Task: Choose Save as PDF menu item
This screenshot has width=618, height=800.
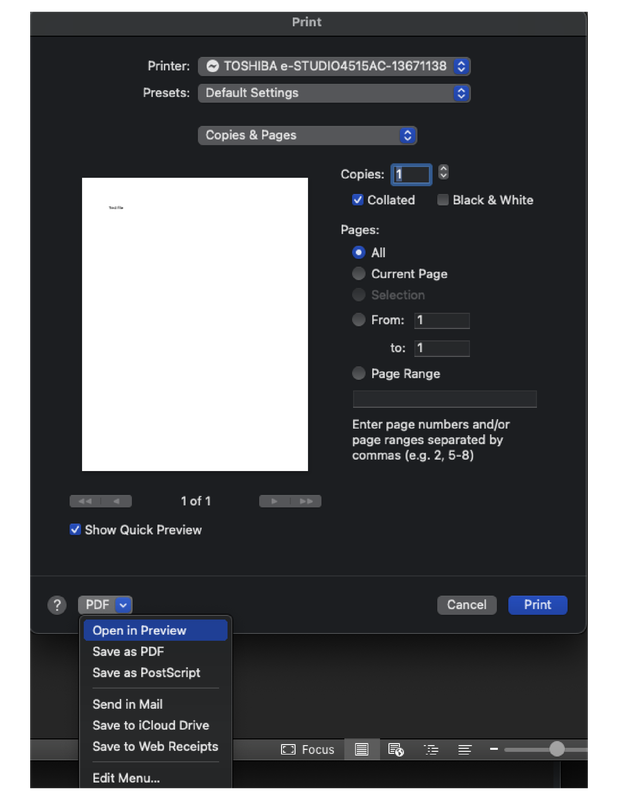Action: point(156,652)
